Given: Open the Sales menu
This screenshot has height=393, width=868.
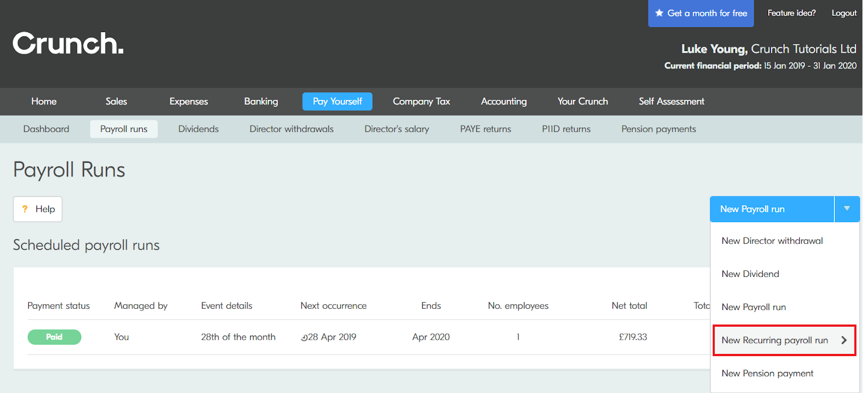Looking at the screenshot, I should pyautogui.click(x=116, y=102).
